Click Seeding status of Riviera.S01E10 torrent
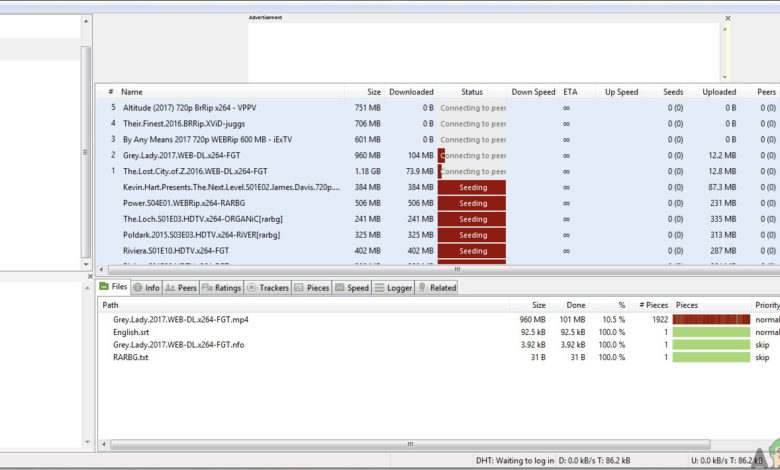 [472, 251]
